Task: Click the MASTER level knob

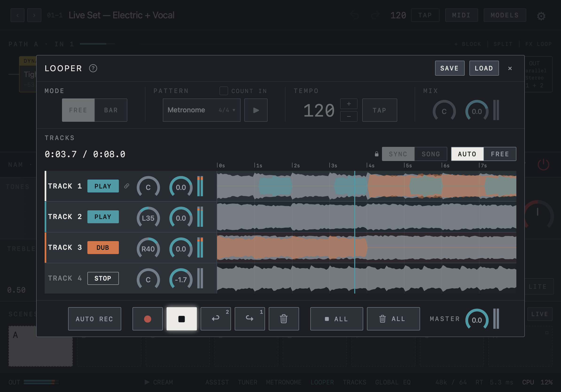Action: click(x=477, y=319)
